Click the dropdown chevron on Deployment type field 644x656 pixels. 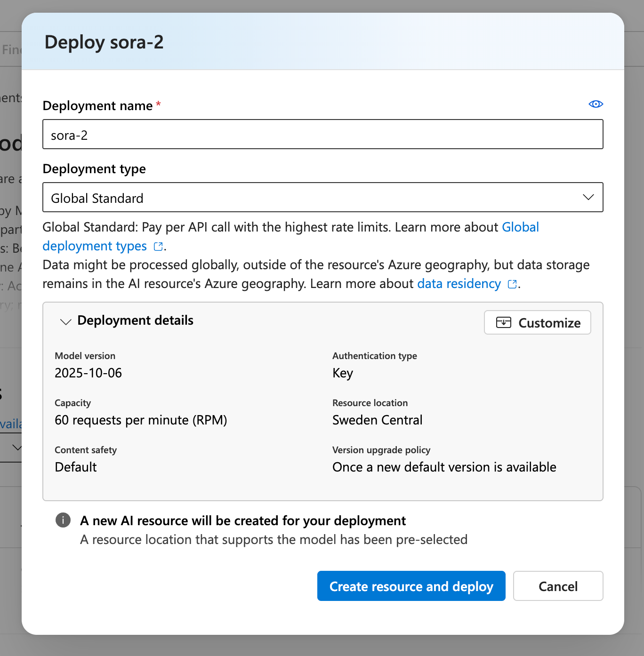click(x=588, y=198)
